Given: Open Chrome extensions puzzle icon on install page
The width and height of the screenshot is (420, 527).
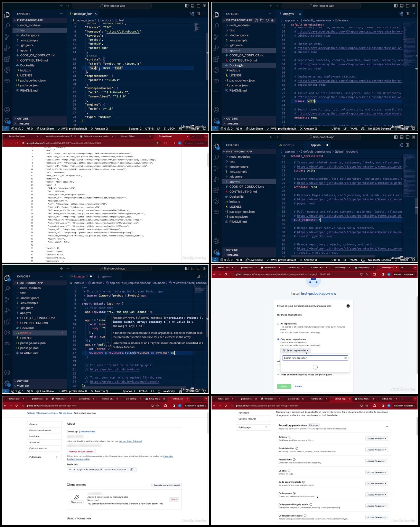Looking at the screenshot, I should [x=374, y=274].
